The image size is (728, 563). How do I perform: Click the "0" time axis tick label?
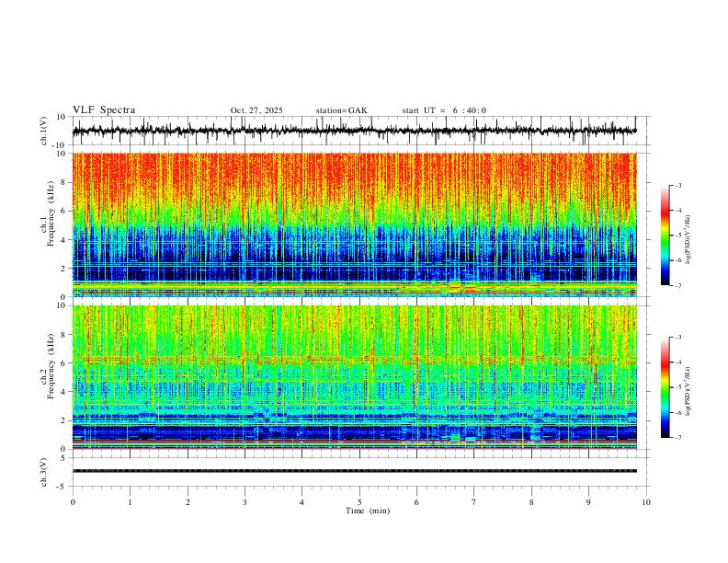(73, 502)
